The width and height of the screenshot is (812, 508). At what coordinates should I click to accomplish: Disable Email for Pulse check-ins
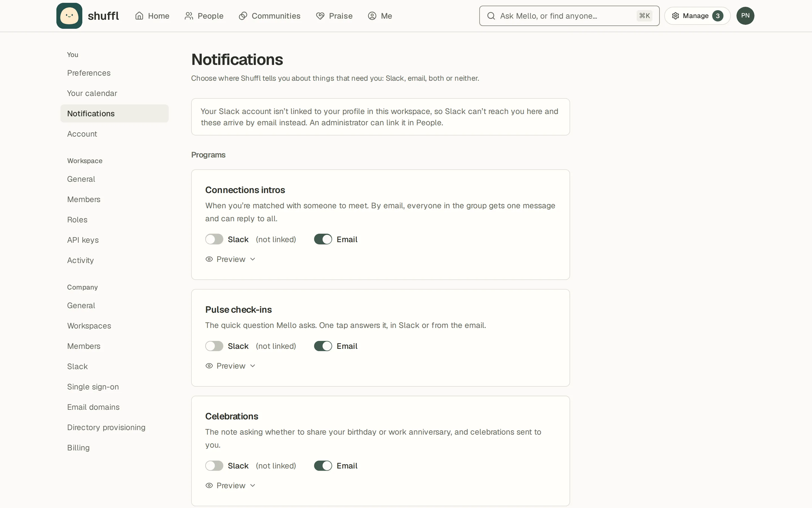pyautogui.click(x=323, y=346)
